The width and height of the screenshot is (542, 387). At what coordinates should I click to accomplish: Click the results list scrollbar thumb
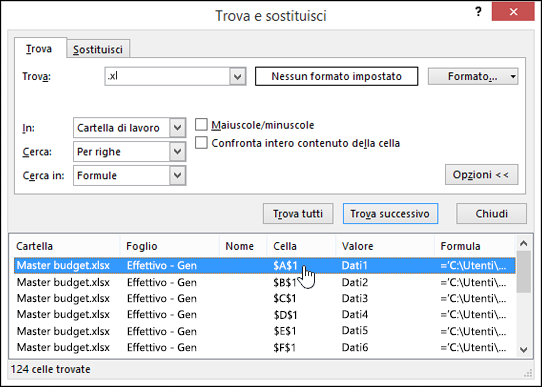click(x=524, y=272)
